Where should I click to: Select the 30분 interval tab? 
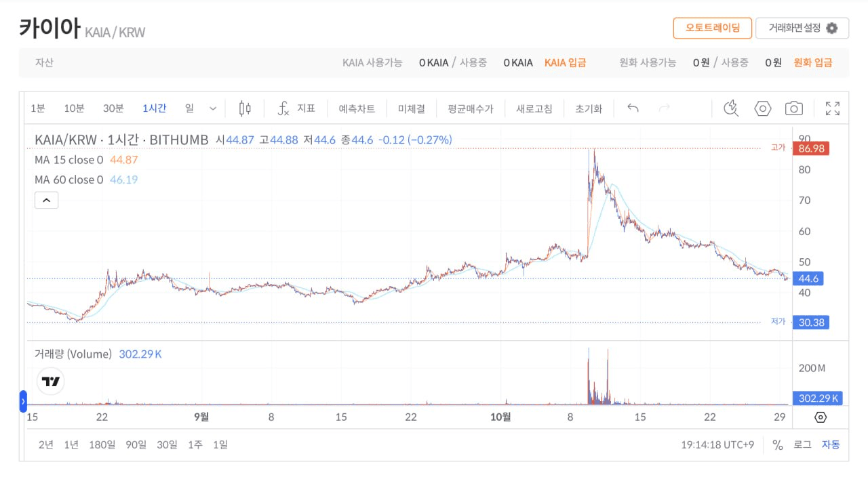[113, 108]
